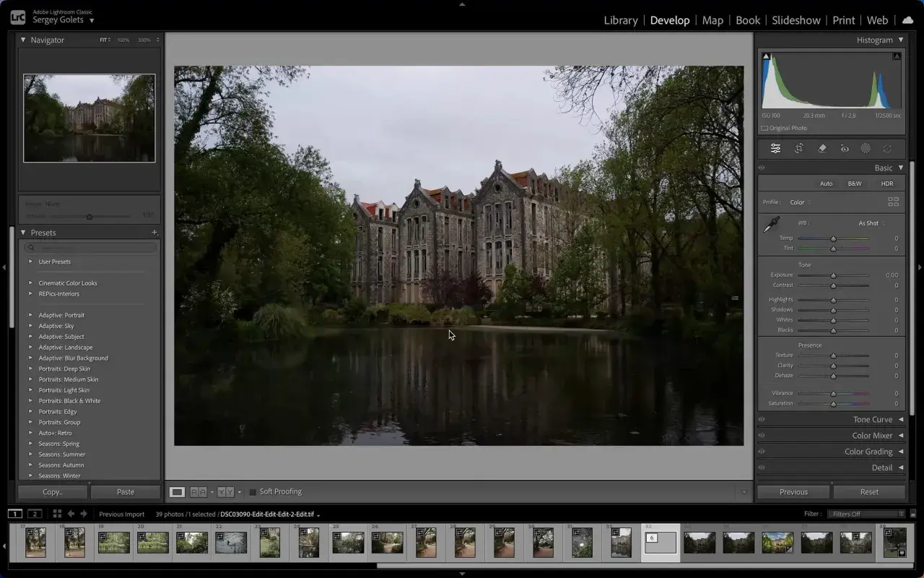924x578 pixels.
Task: Toggle Before/After Y|Y view icon
Action: pos(225,492)
